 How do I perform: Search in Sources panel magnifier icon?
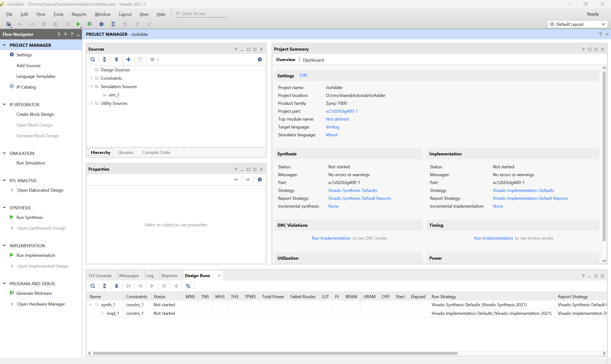92,60
